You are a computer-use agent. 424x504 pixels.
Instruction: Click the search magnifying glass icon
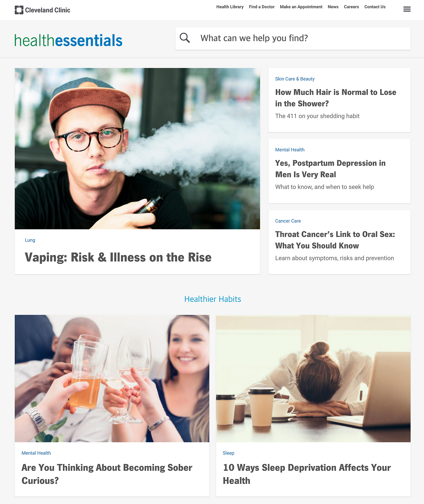tap(185, 38)
